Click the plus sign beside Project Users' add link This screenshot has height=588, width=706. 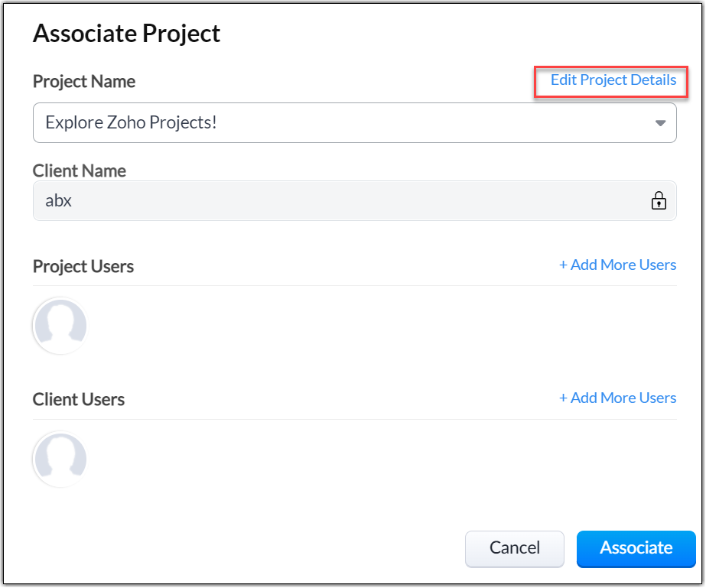coord(564,265)
